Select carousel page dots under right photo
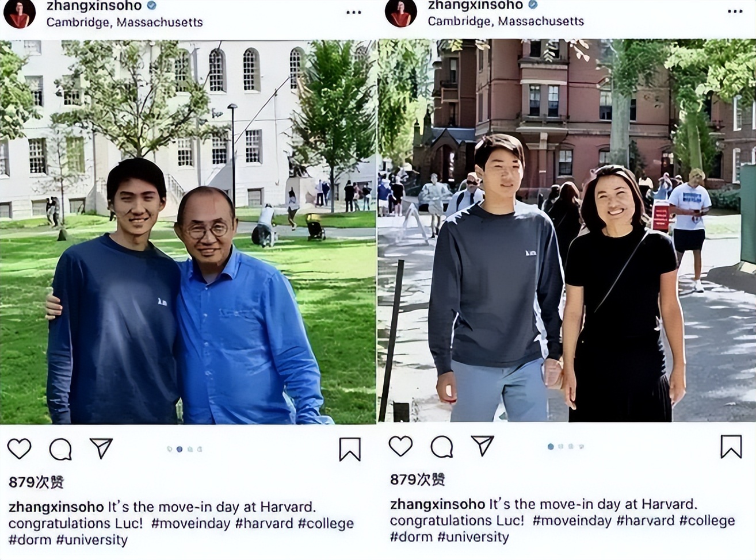 tap(566, 446)
